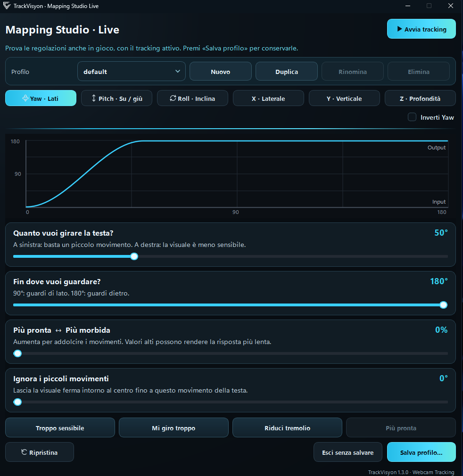Click the Duplica profile button
Screen dimensions: 463x476
tap(287, 72)
